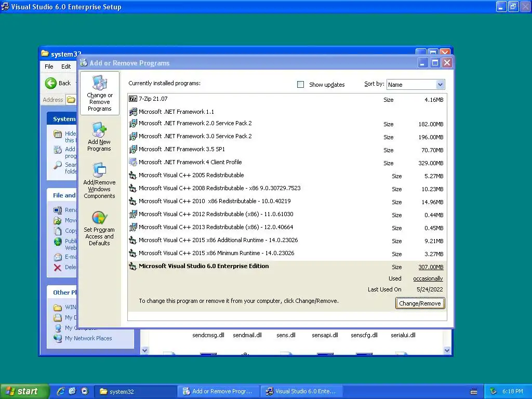The height and width of the screenshot is (399, 532).
Task: Open the Edit menu in system32 window
Action: point(66,66)
